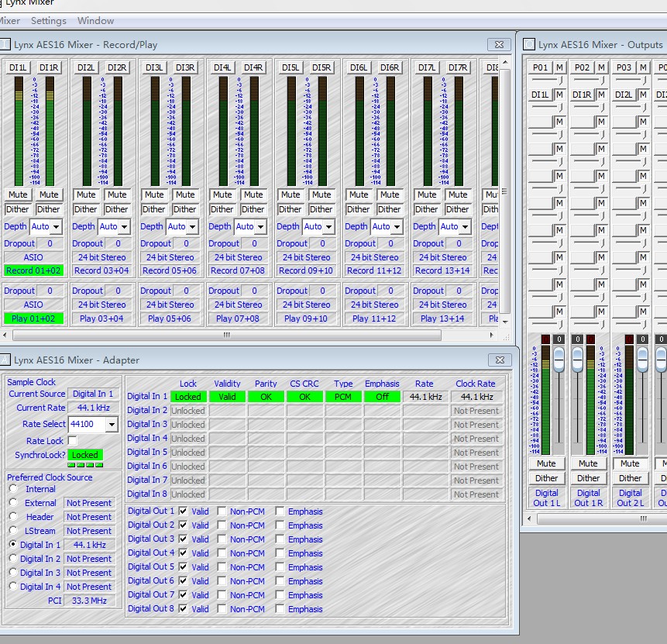
Task: Click horizontal scrollbar in Record/Play window
Action: (x=227, y=335)
